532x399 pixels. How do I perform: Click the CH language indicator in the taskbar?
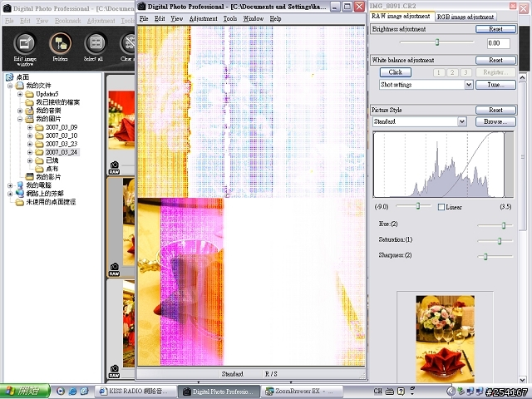click(377, 392)
